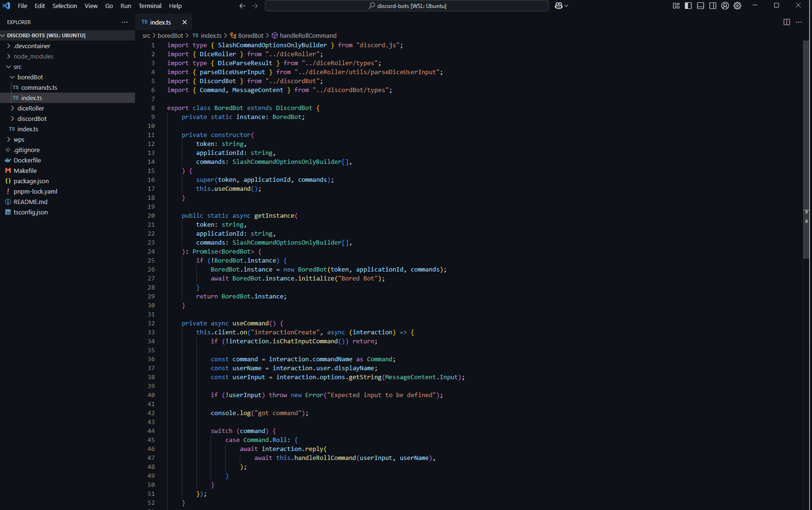
Task: Open editor More Actions ellipsis
Action: pyautogui.click(x=799, y=22)
